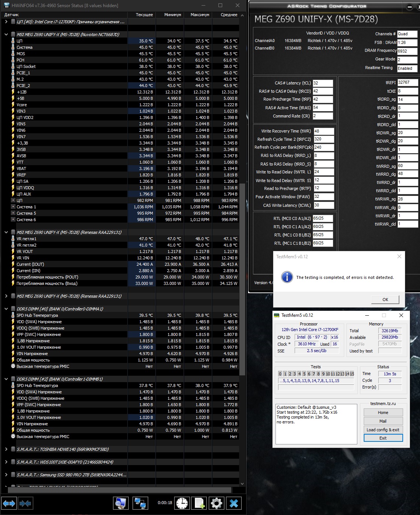
Task: Click the HWiNFO64 app icon in title bar
Action: pos(6,5)
